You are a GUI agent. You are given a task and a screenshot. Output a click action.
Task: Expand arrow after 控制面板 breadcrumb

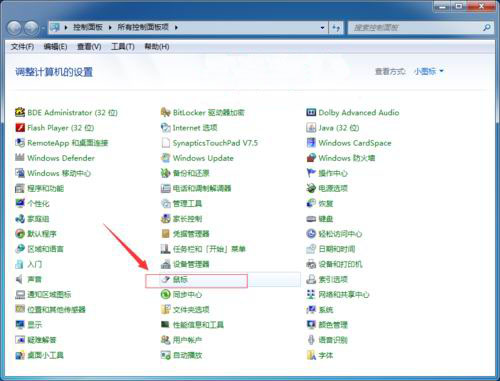(110, 27)
